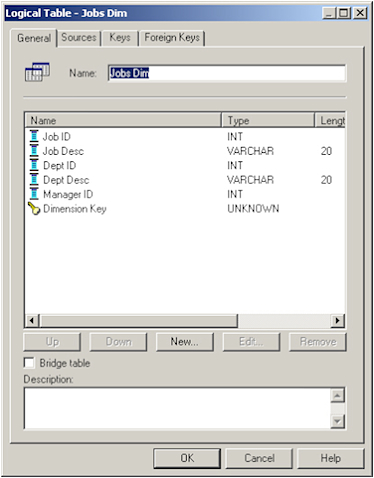Go to the Foreign Keys tab
The height and width of the screenshot is (478, 374).
pyautogui.click(x=172, y=38)
